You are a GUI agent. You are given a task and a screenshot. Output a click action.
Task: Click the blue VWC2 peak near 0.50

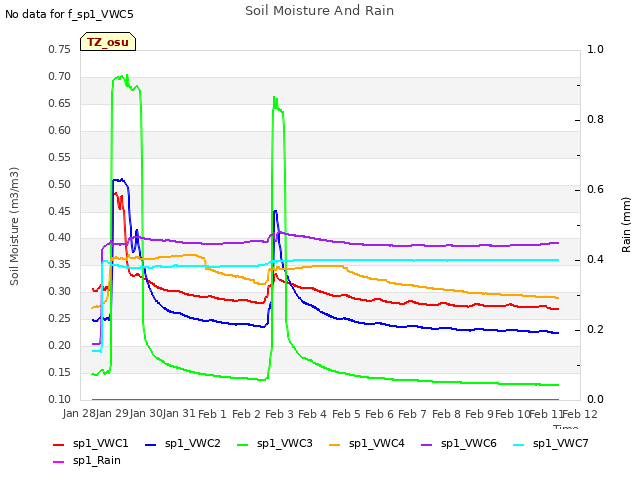click(120, 180)
